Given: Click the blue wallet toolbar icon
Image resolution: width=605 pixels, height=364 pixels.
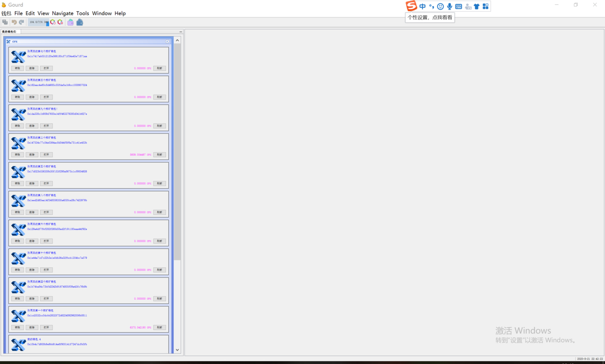Looking at the screenshot, I should coord(80,22).
